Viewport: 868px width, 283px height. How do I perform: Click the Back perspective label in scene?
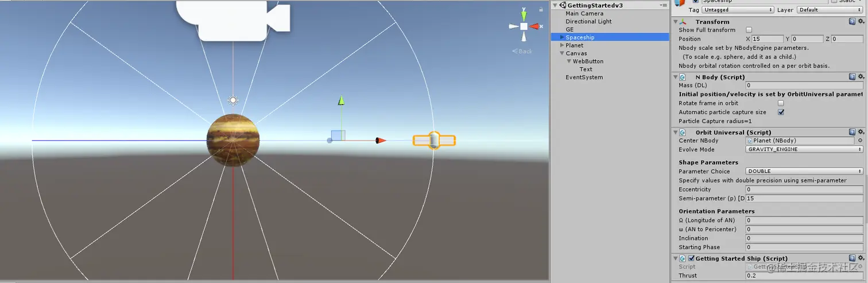pos(522,51)
